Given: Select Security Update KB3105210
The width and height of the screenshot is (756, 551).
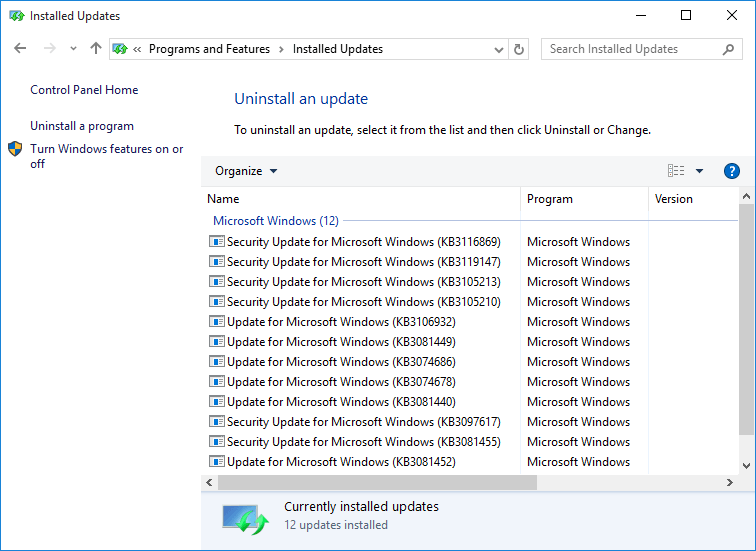Looking at the screenshot, I should [x=364, y=302].
